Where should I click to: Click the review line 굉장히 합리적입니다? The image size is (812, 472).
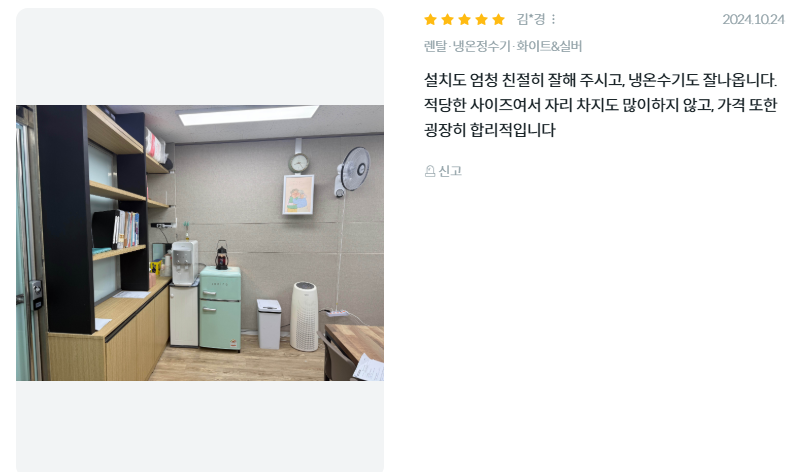click(489, 130)
